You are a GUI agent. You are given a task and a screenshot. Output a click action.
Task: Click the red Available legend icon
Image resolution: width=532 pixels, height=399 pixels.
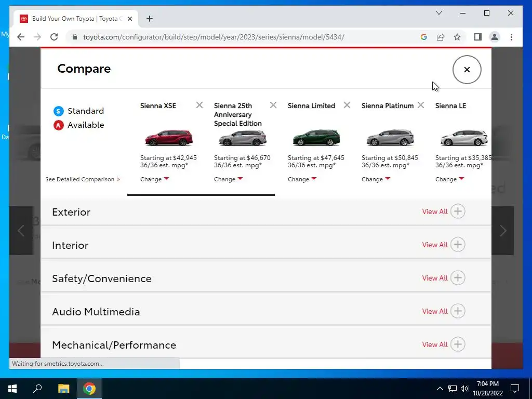[x=58, y=125]
